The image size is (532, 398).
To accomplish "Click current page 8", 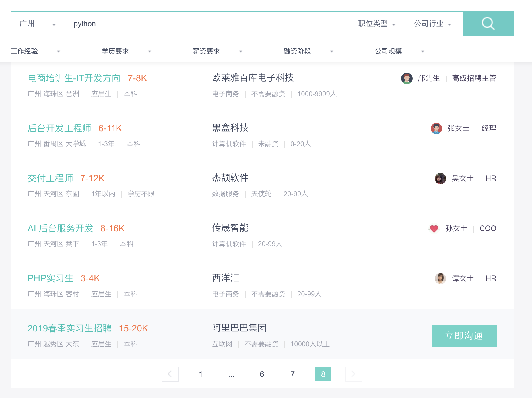I will [323, 374].
